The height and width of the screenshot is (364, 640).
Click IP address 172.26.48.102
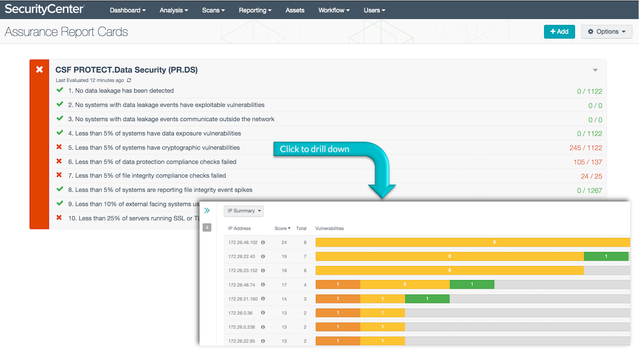click(243, 242)
